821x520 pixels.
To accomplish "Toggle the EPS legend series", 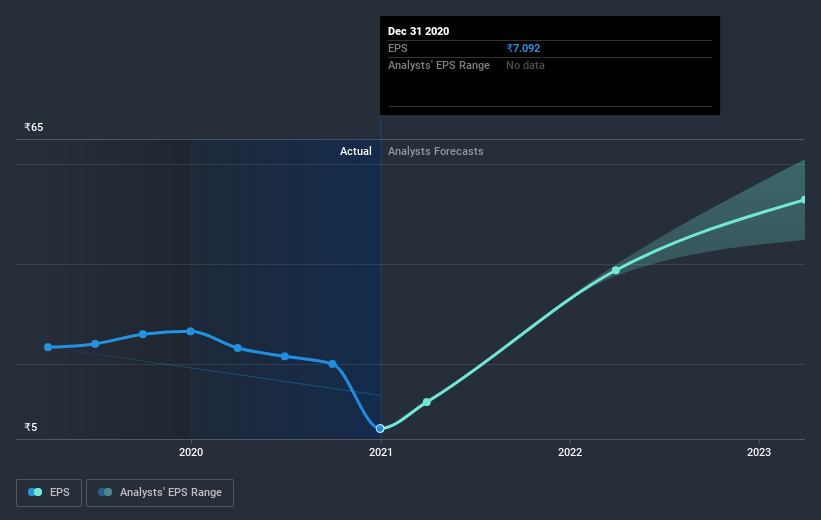I will click(x=49, y=492).
